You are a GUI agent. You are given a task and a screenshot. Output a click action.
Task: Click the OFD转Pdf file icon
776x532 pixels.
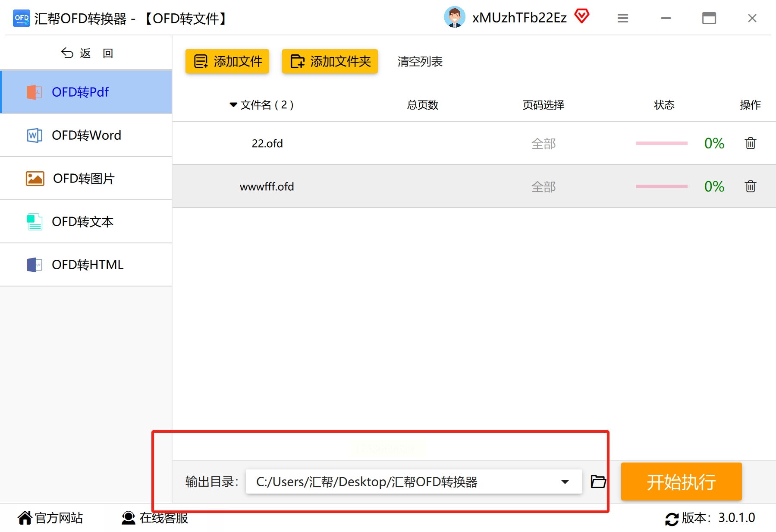coord(35,92)
